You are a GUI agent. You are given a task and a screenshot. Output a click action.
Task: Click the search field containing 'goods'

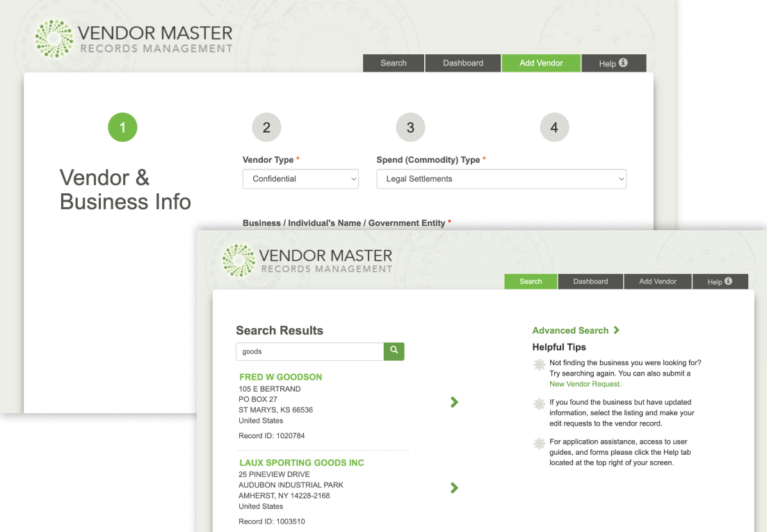309,352
